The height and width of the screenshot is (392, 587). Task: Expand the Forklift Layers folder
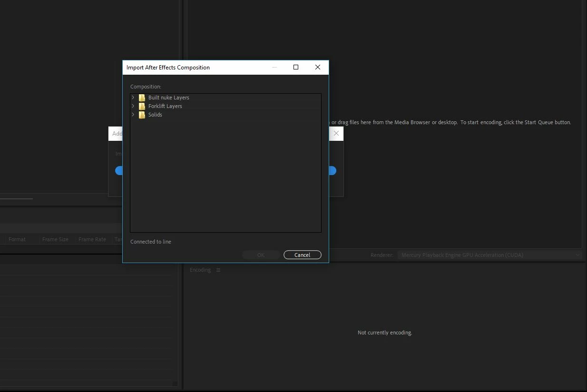click(133, 106)
